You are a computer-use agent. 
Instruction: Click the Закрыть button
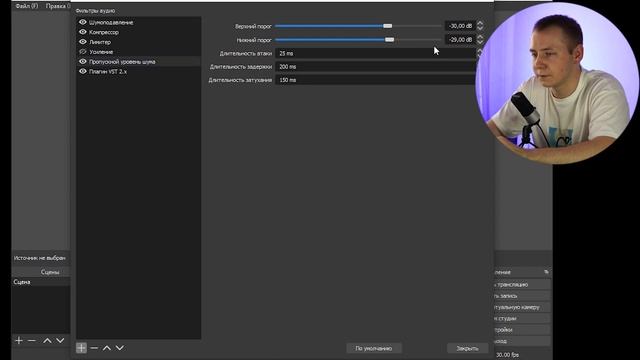coord(467,348)
